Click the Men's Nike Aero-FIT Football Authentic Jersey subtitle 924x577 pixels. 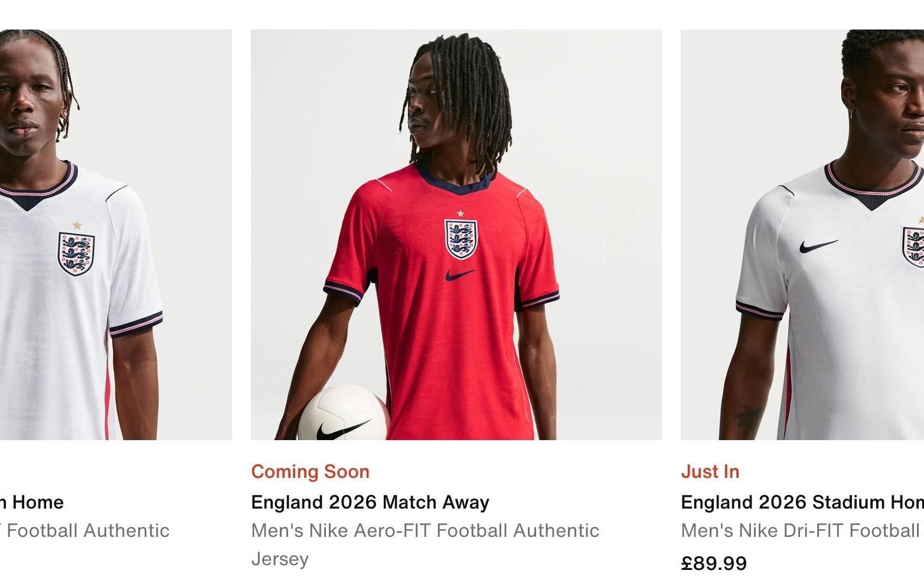click(x=425, y=531)
